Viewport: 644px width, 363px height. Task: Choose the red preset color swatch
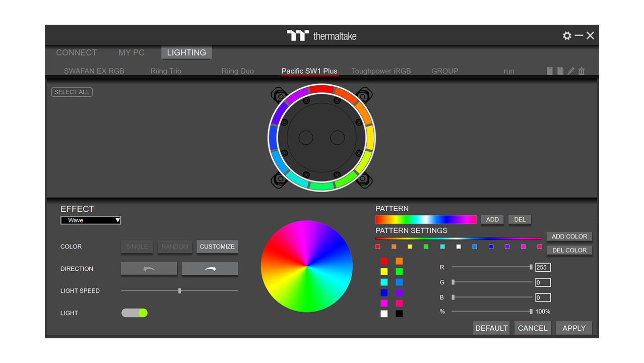point(384,261)
